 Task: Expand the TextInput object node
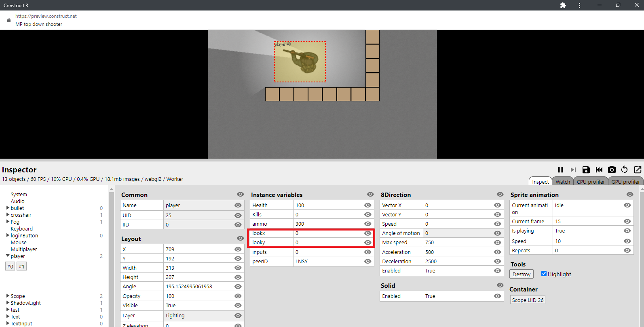tap(8, 323)
